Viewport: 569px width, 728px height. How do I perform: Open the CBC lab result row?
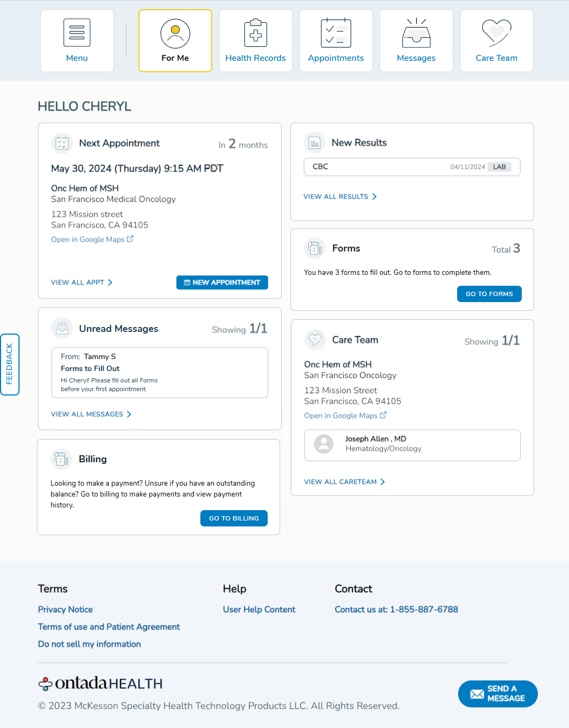tap(412, 167)
